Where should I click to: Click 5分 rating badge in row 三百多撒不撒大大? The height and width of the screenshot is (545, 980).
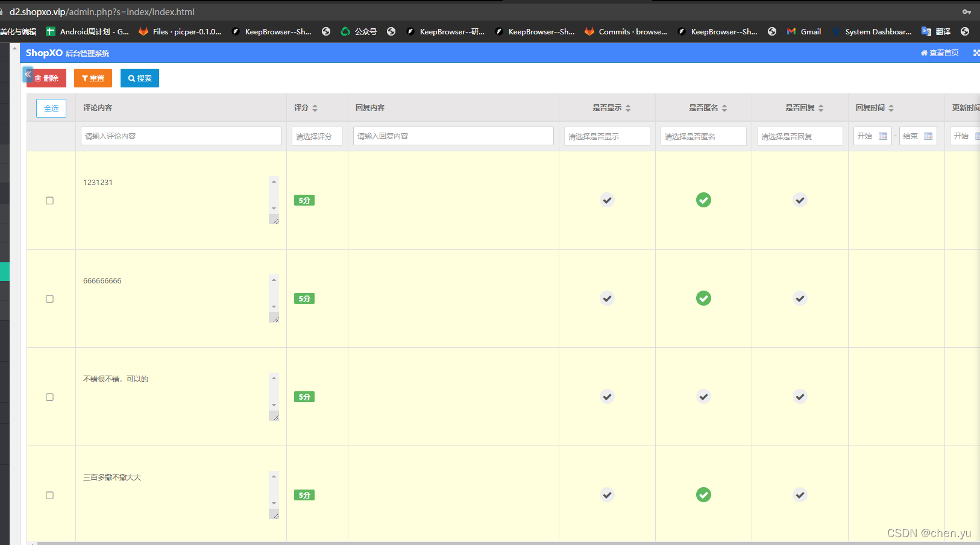(304, 495)
